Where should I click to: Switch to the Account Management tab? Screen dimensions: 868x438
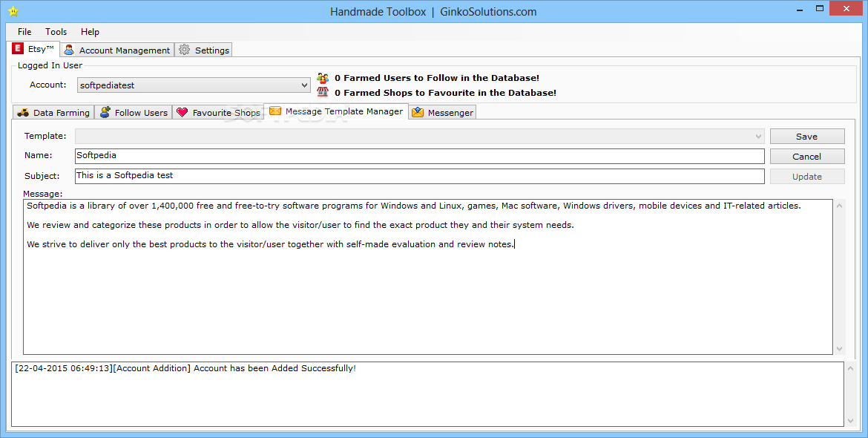[x=117, y=50]
